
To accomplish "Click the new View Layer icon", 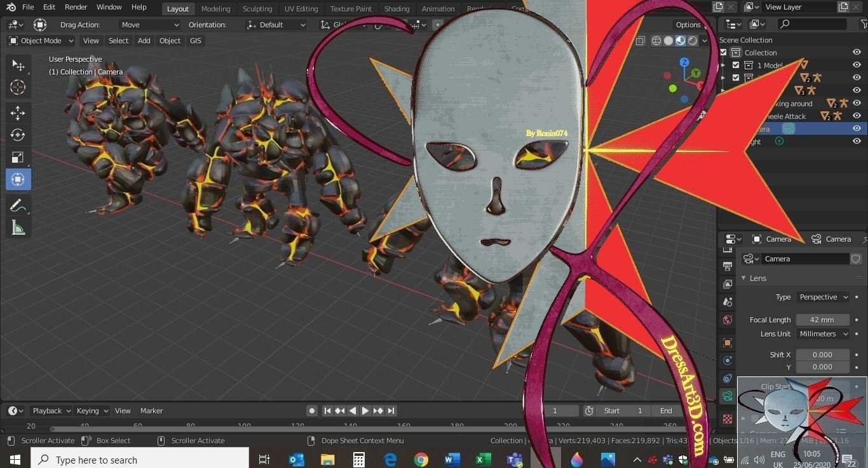I will click(x=844, y=7).
